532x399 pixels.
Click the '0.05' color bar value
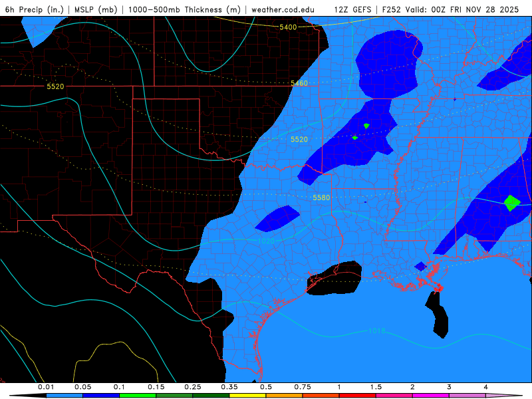[82, 387]
